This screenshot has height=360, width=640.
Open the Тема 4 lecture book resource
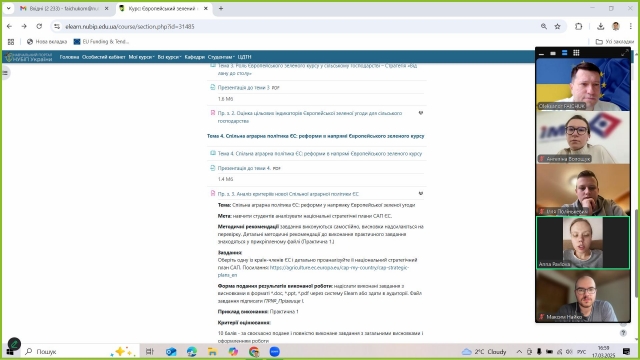coord(320,153)
